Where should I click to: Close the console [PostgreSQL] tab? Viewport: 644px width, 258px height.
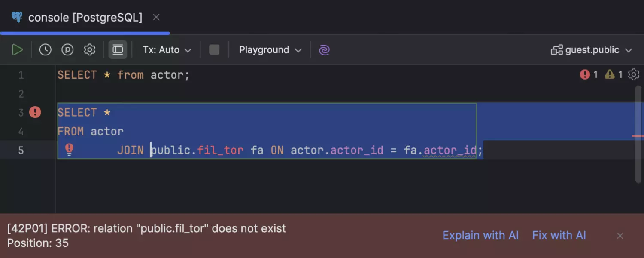156,18
